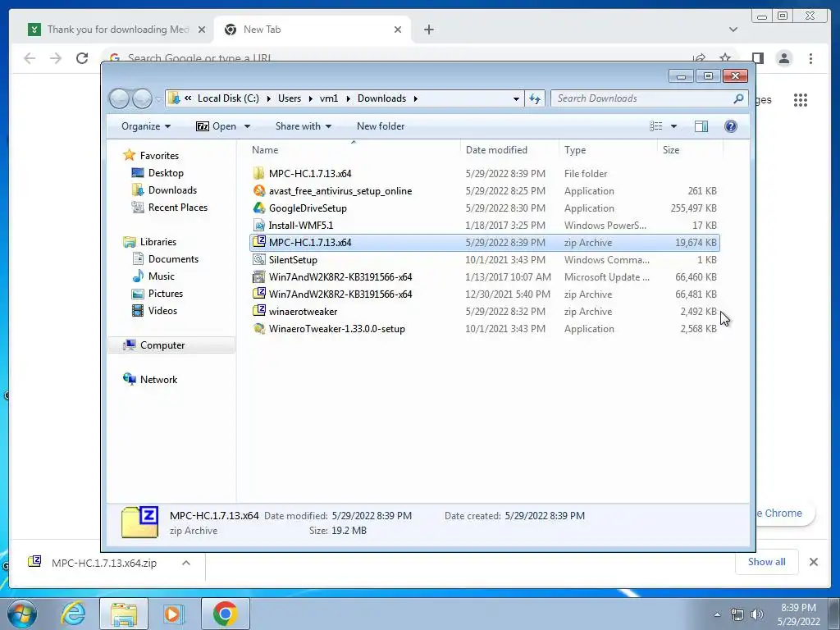Click the Win7AndW2K8R2 Microsoft Update file icon
This screenshot has height=630, width=840.
coord(258,277)
